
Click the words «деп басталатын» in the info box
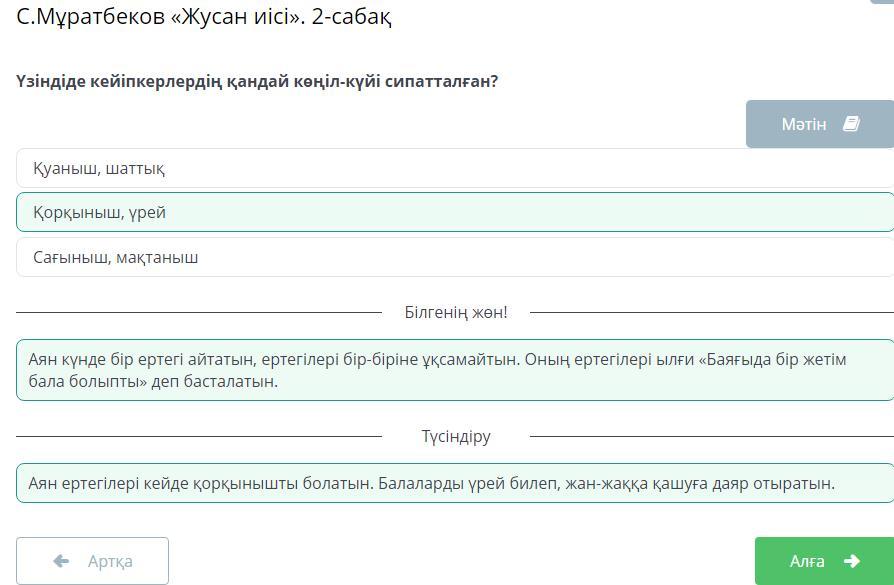(x=214, y=381)
